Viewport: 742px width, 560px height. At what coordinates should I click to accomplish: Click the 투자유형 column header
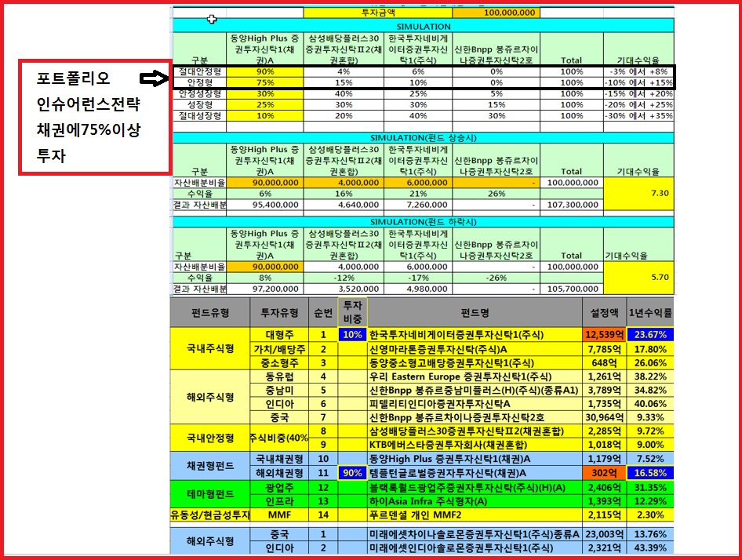click(x=279, y=312)
